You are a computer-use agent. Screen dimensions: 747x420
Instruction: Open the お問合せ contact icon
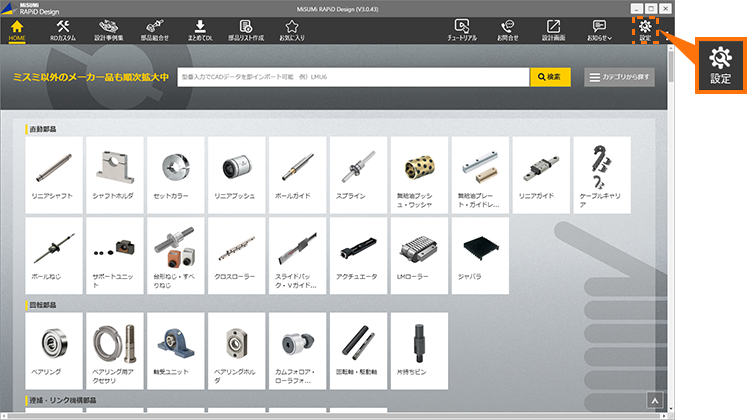pyautogui.click(x=508, y=30)
